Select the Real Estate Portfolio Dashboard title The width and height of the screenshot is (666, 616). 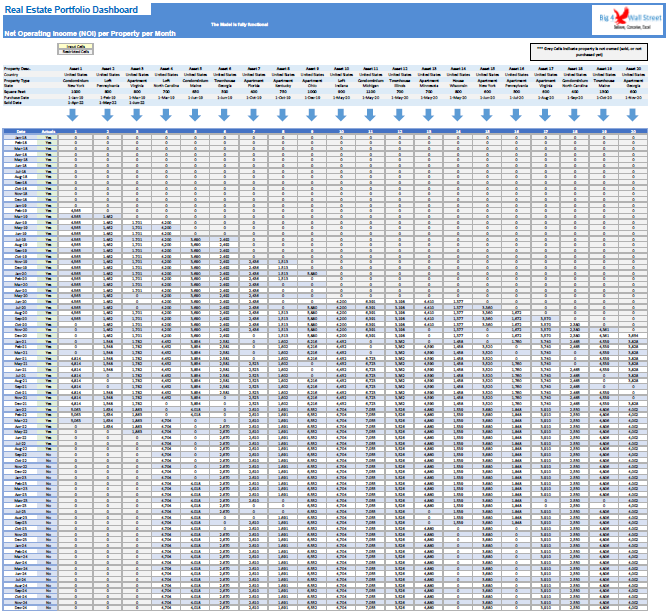71,9
